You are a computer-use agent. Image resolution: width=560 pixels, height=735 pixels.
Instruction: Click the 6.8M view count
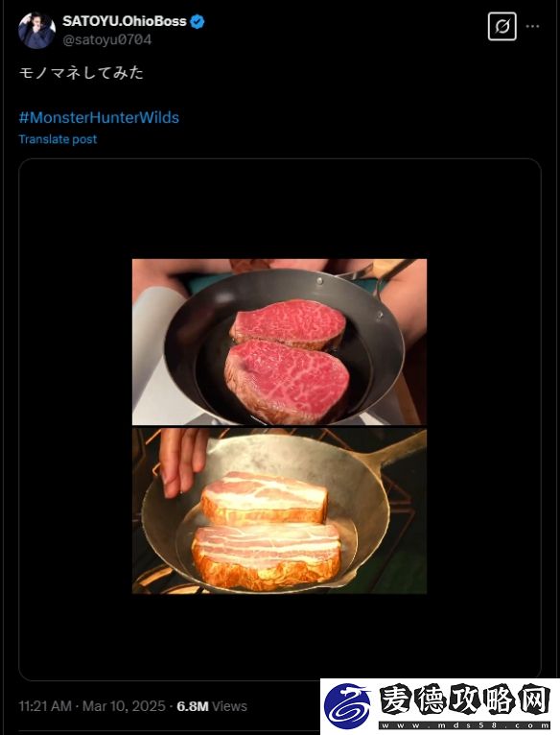[192, 706]
